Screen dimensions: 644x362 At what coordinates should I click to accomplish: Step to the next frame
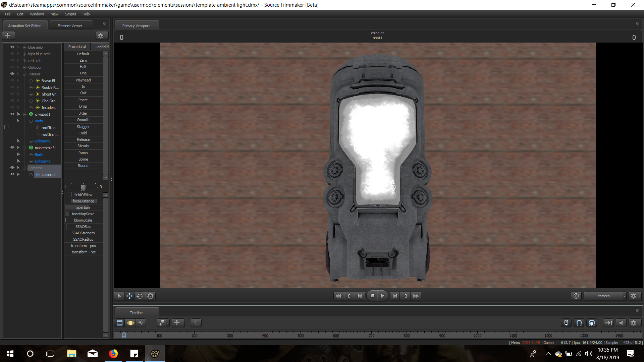point(395,296)
